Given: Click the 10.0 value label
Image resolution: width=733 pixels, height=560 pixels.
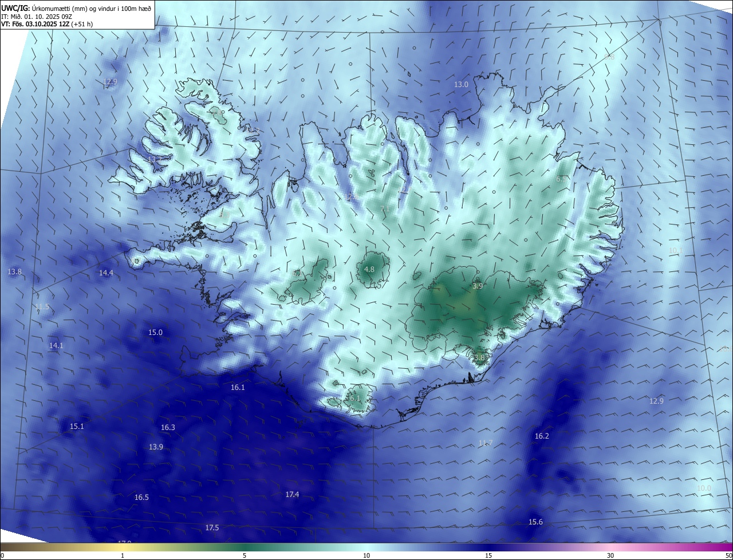Looking at the screenshot, I should (704, 488).
